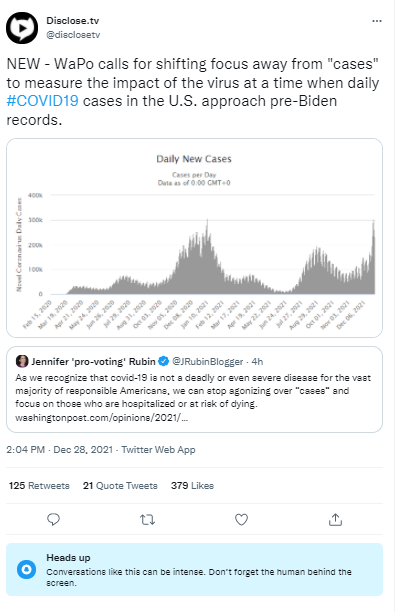The height and width of the screenshot is (612, 398).
Task: View the 125 Retweets list
Action: point(39,486)
